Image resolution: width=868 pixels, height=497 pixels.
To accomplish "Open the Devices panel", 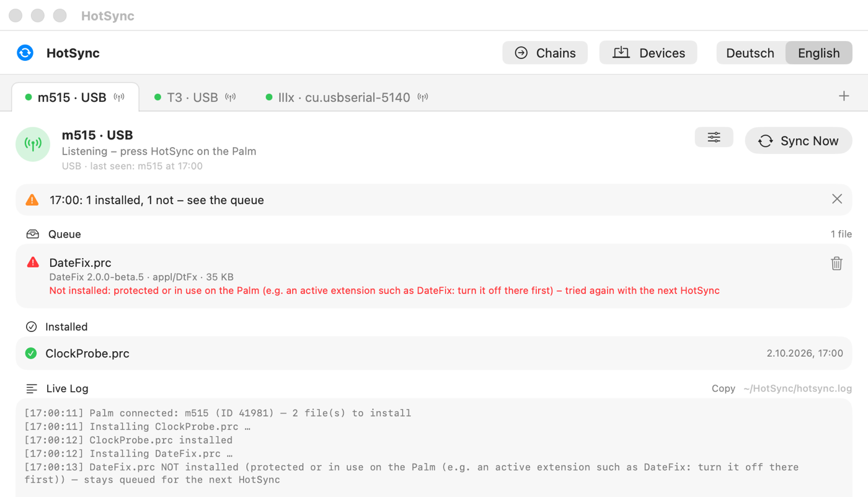I will pyautogui.click(x=648, y=53).
